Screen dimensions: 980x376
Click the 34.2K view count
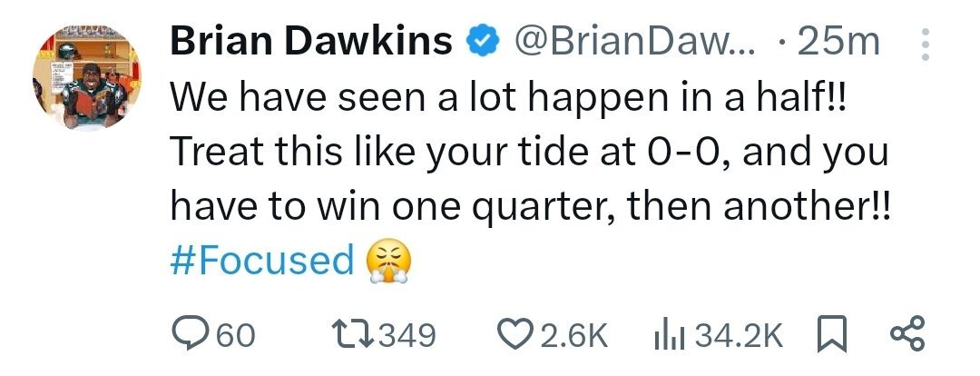pyautogui.click(x=737, y=336)
